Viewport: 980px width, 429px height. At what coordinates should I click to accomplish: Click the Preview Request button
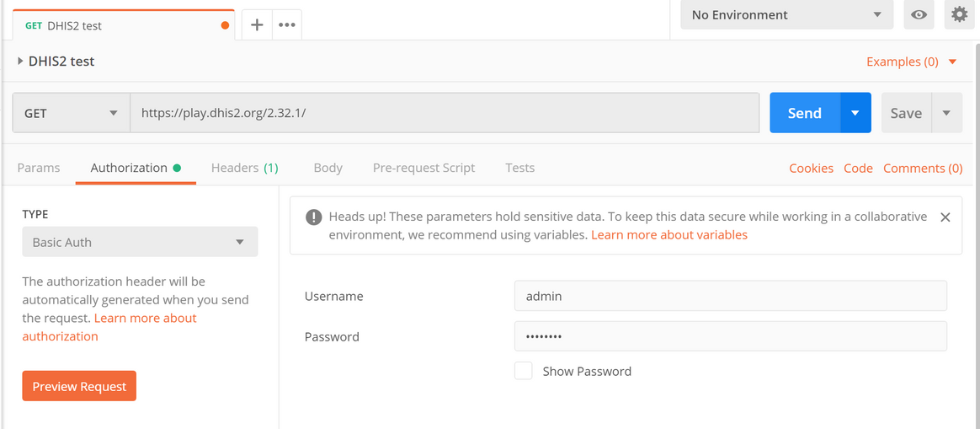click(79, 386)
